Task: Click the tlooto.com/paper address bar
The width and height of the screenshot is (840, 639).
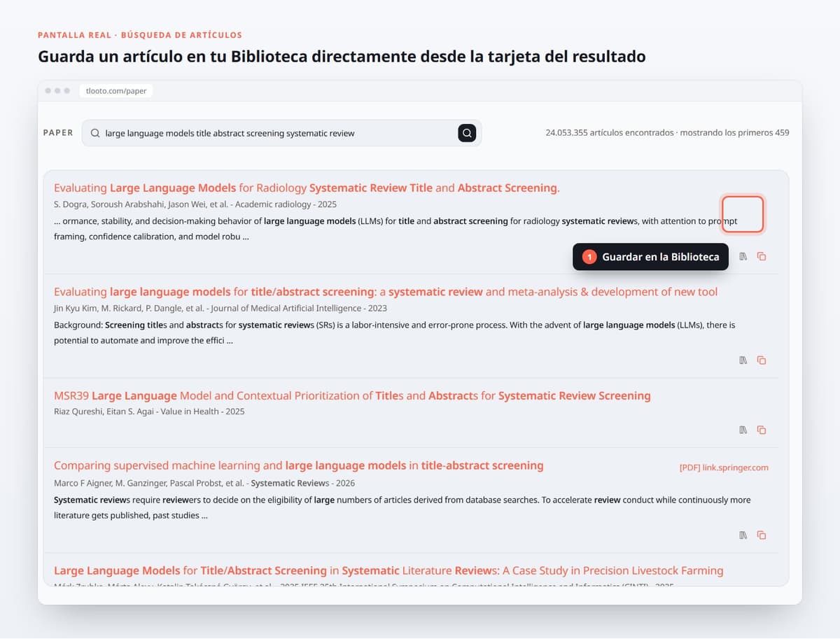Action: [116, 91]
